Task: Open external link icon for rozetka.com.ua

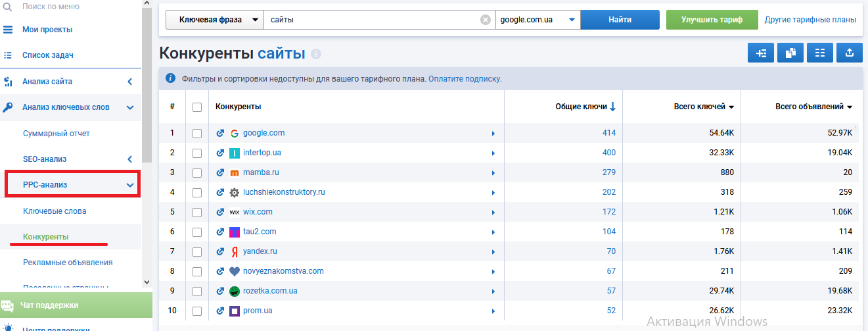Action: click(x=220, y=291)
